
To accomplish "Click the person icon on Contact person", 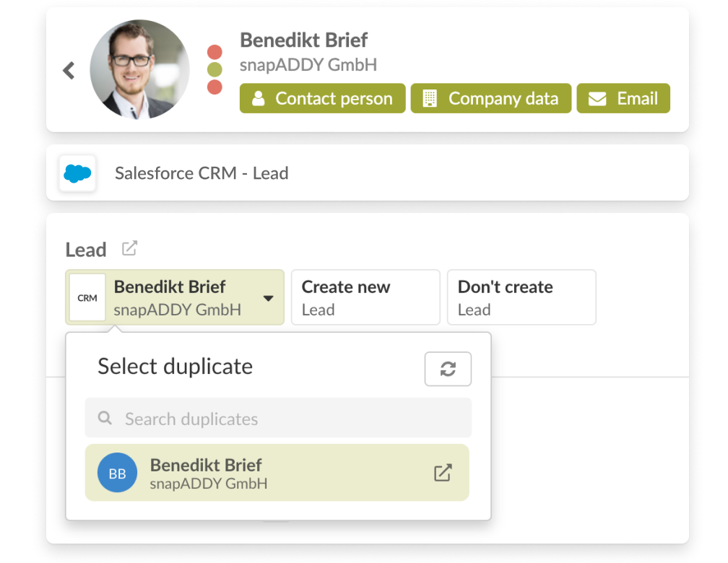I will (258, 98).
